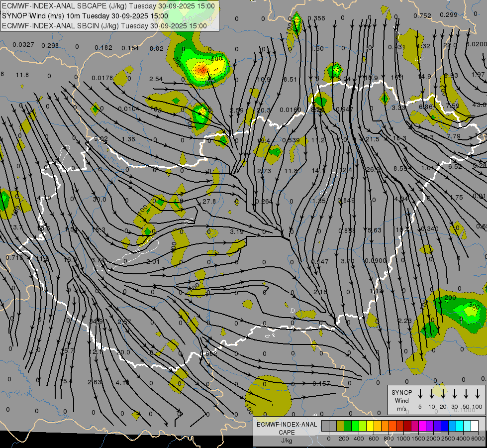Click the 6000 tick label on CAPE scale
Image resolution: width=487 pixels, height=448 pixels.
coord(478,439)
